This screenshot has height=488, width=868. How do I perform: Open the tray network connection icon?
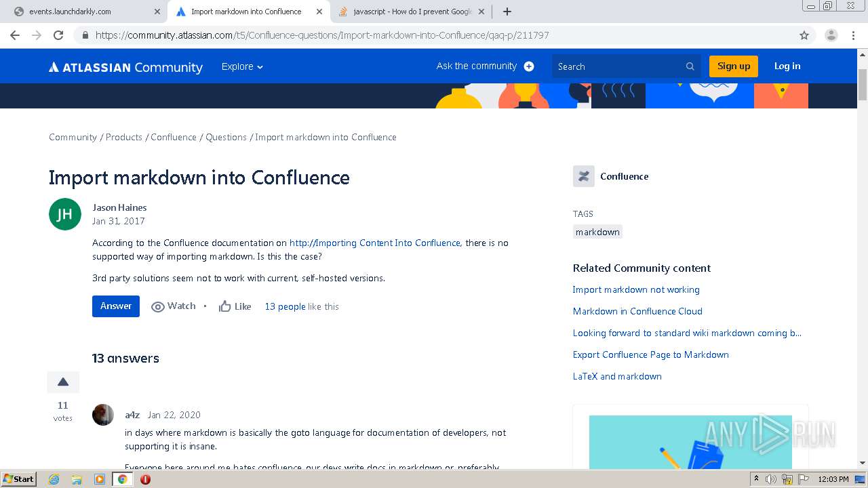[x=787, y=479]
